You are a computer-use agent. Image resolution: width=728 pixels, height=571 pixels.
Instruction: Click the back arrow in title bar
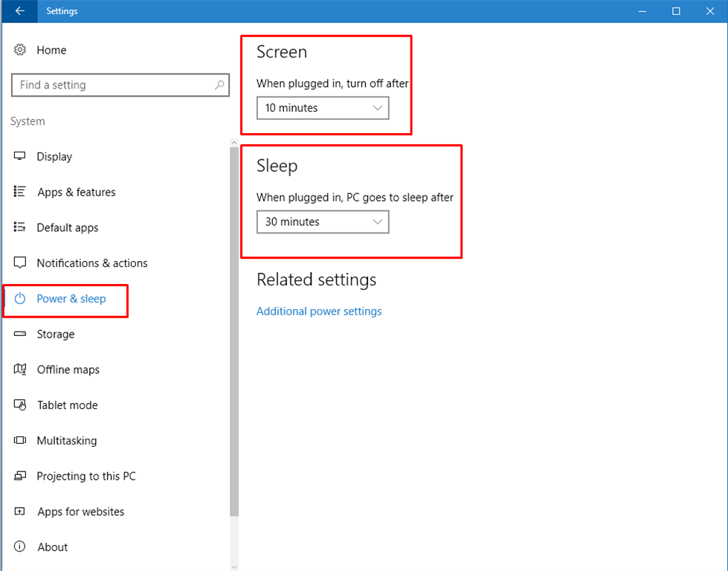pos(19,10)
